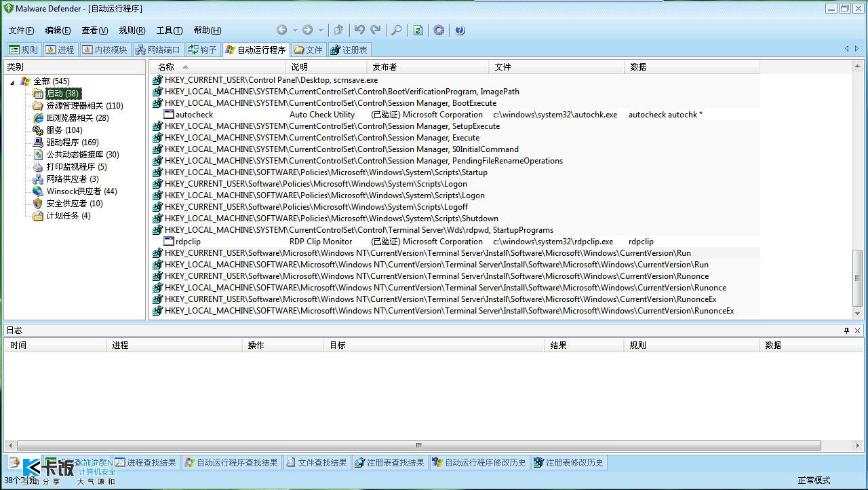Switch to the 内核模块 tab
868x490 pixels.
(105, 50)
